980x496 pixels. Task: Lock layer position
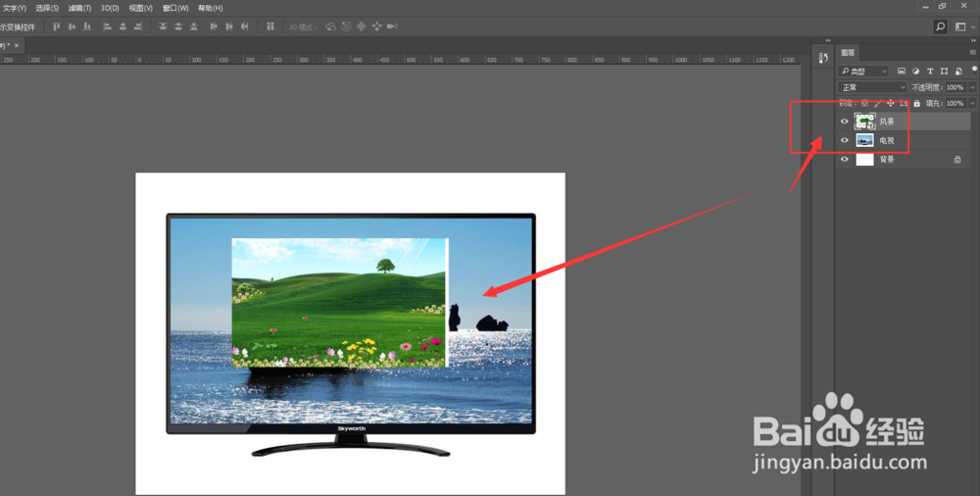tap(891, 103)
